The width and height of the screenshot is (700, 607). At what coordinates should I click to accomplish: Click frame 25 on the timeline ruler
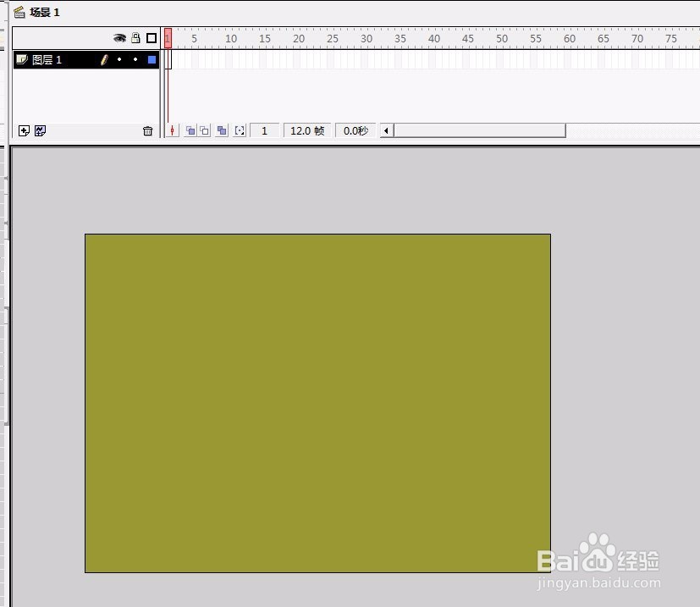332,38
